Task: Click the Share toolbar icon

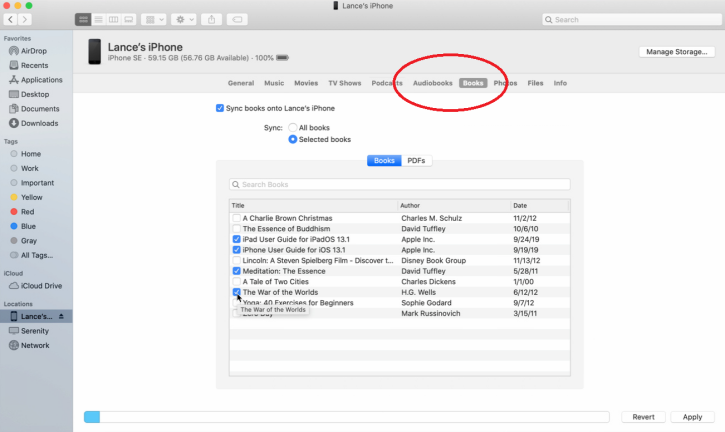Action: tap(211, 19)
